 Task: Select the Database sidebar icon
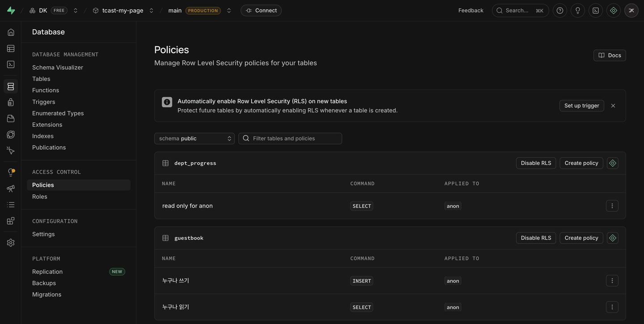11,86
